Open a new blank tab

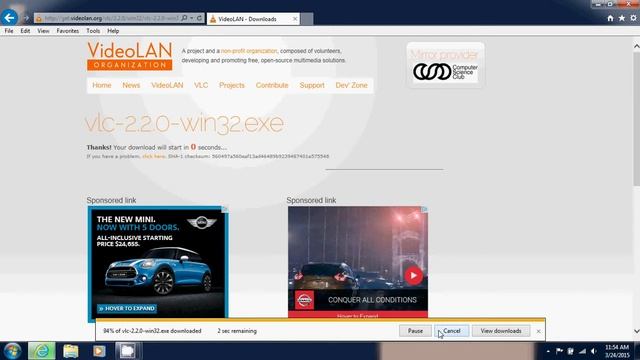point(307,19)
